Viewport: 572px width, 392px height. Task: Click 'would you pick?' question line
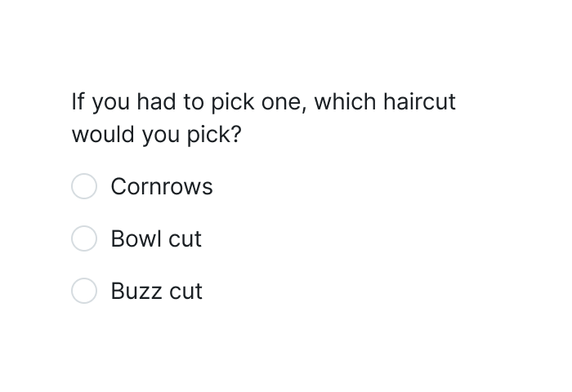pyautogui.click(x=157, y=135)
